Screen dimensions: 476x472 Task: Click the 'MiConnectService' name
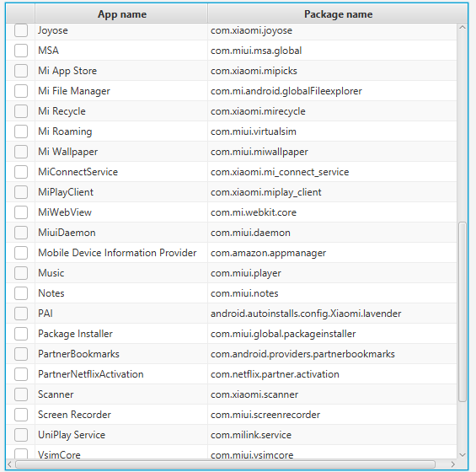tap(78, 172)
